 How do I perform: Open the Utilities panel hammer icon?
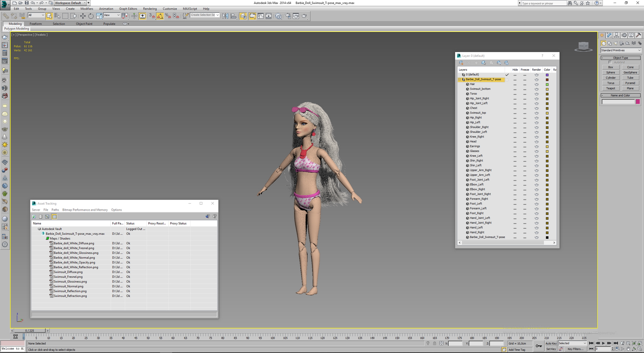638,35
